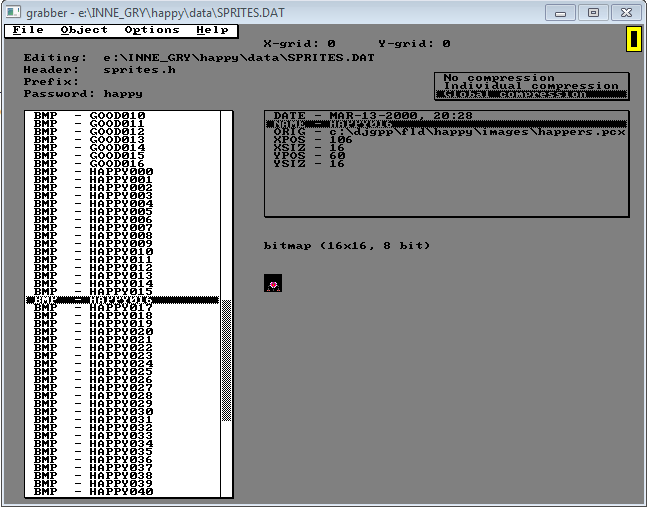This screenshot has width=649, height=509.
Task: Click the grabber window title bar icon
Action: [x=12, y=12]
